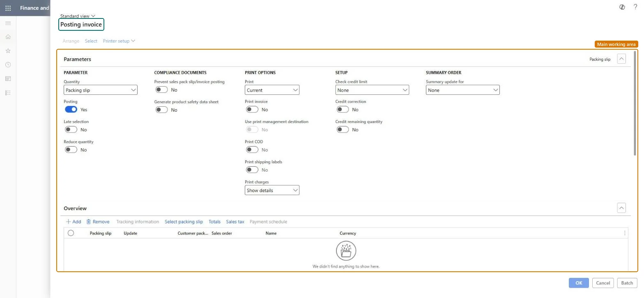Image resolution: width=644 pixels, height=298 pixels.
Task: Click the grid column options icon
Action: [x=625, y=233]
